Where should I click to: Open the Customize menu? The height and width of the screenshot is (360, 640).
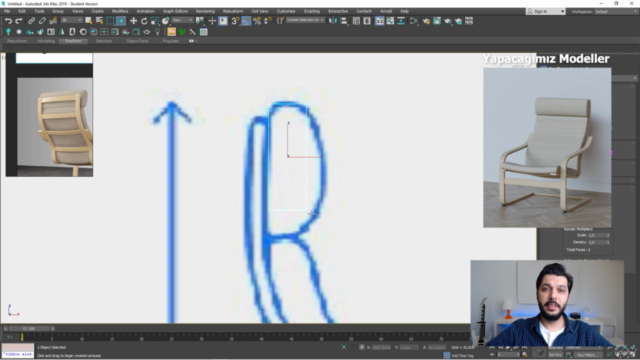tap(286, 11)
